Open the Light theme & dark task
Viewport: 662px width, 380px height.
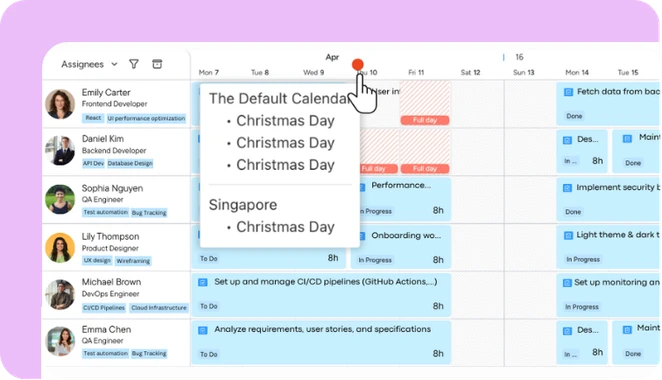pyautogui.click(x=608, y=247)
